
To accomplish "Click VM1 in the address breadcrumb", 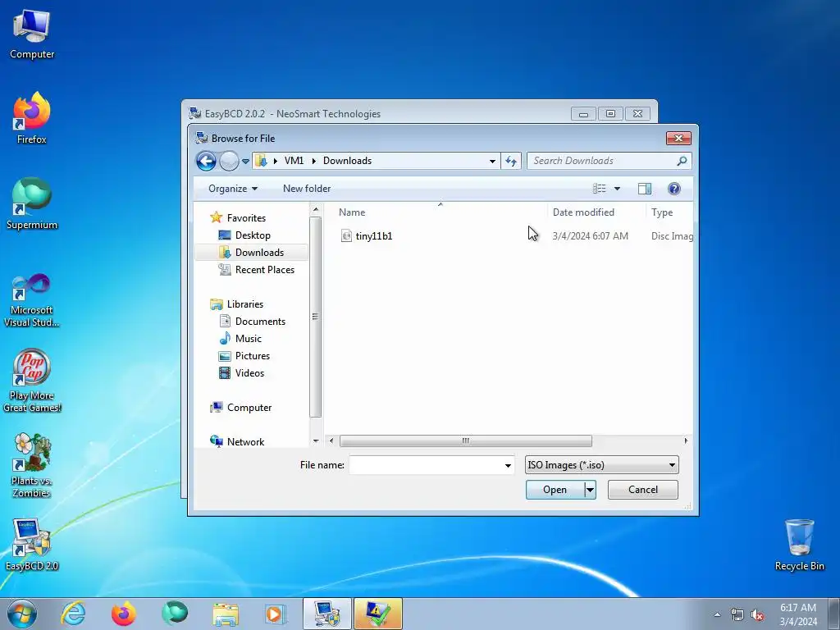I will [x=294, y=161].
